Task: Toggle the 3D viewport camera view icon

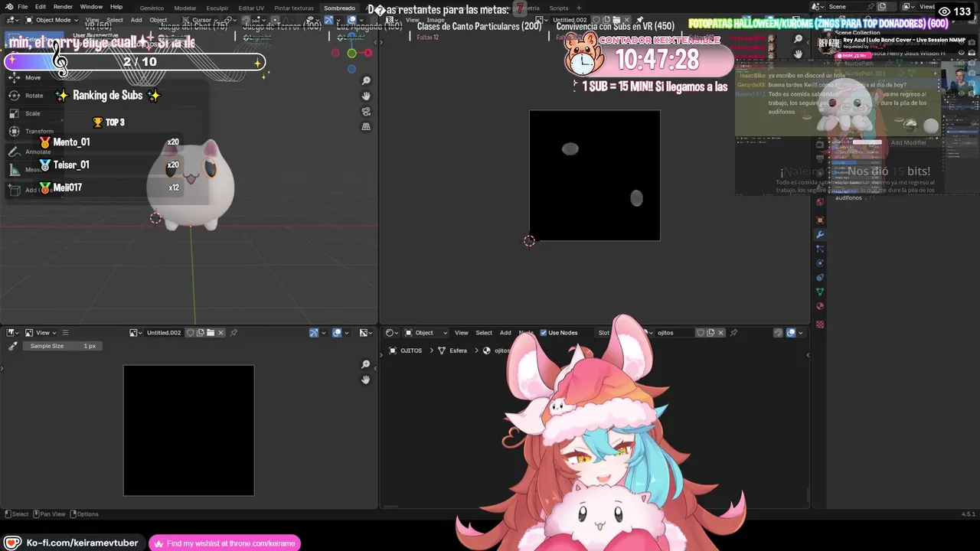Action: click(x=366, y=112)
